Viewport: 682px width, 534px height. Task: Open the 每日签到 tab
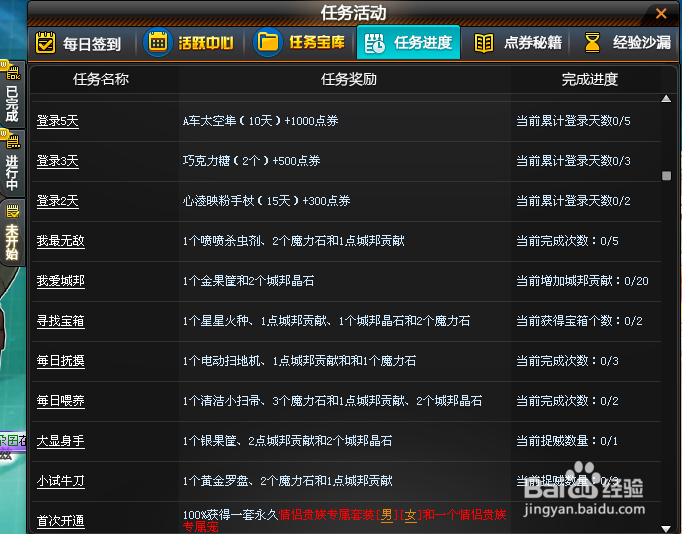click(x=81, y=43)
